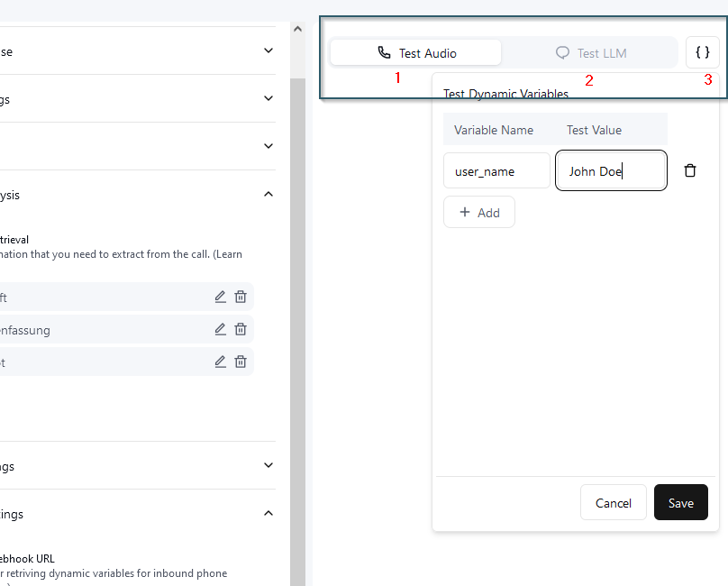The image size is (728, 586).
Task: Edit the first retrieval item ending in 'ft'
Action: 220,297
